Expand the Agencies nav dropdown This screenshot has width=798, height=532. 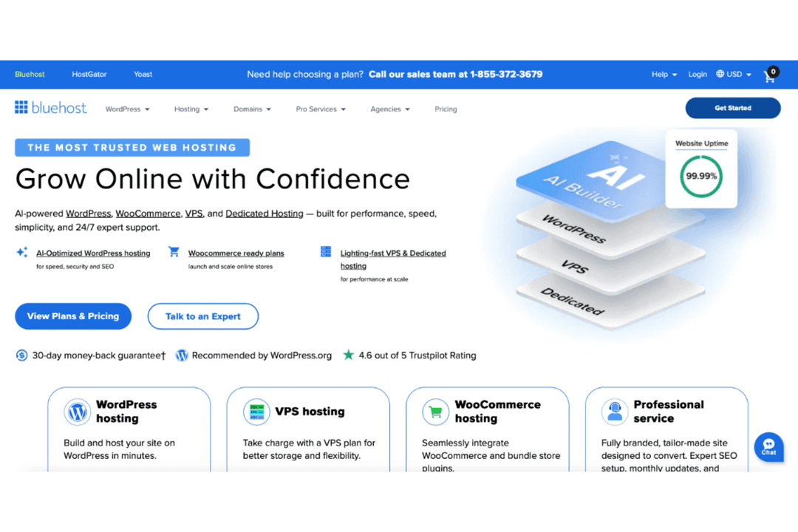point(390,109)
